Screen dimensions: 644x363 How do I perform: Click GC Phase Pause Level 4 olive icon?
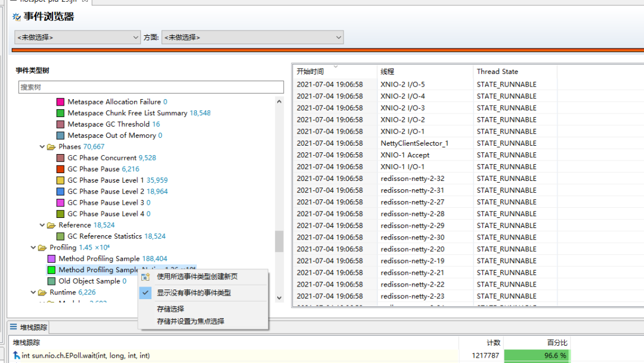pyautogui.click(x=60, y=214)
